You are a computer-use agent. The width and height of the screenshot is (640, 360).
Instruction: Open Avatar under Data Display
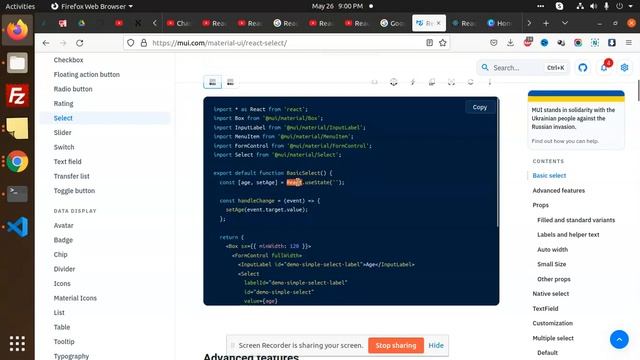click(63, 225)
